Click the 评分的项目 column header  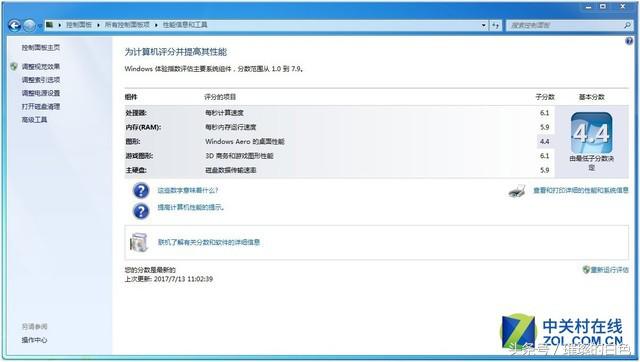220,97
